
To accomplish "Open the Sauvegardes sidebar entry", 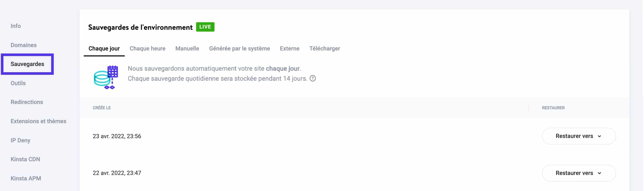I will coord(27,64).
